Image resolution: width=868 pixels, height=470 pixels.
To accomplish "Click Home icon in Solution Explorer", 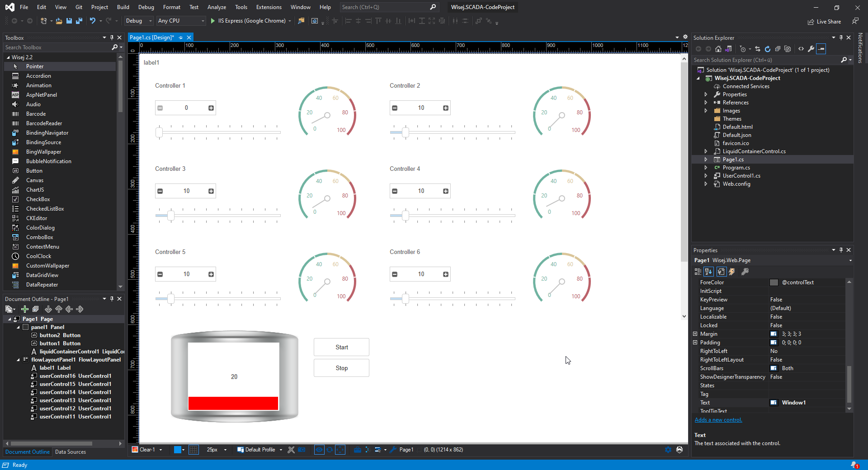I will click(718, 49).
